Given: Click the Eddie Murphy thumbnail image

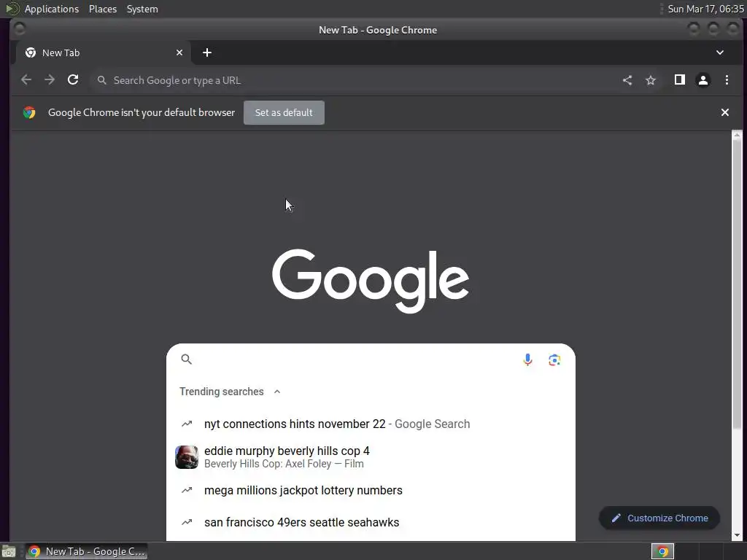Looking at the screenshot, I should point(187,457).
